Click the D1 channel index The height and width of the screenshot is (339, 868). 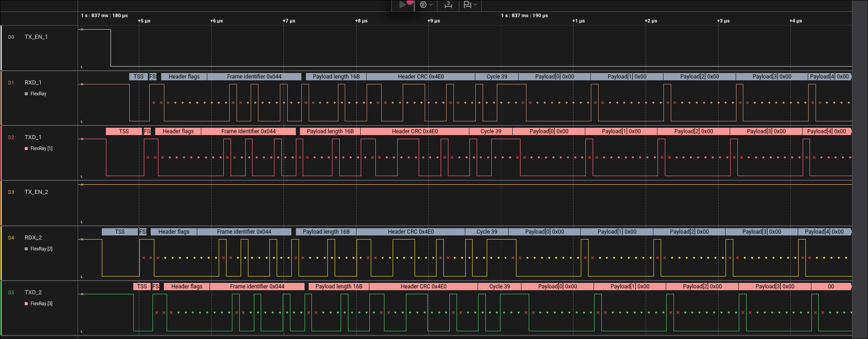pos(11,83)
